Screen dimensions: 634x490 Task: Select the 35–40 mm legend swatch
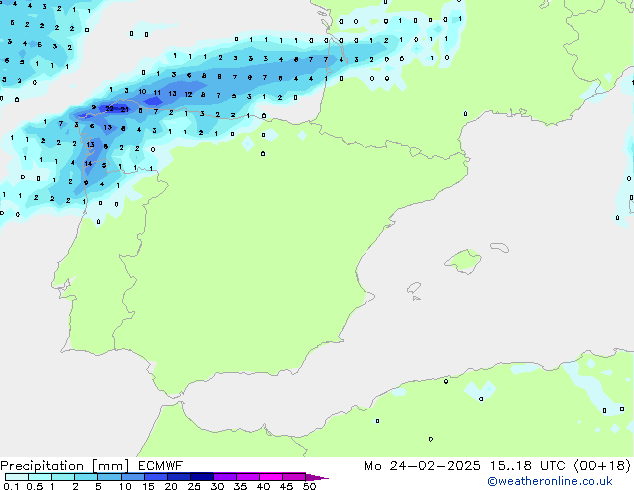point(247,477)
